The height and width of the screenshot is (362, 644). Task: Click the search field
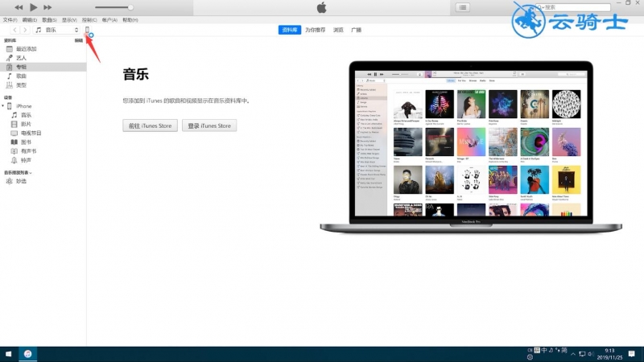(573, 7)
